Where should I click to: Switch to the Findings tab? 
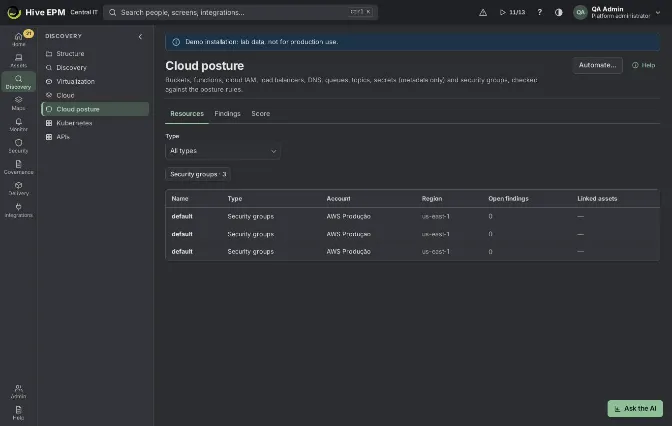coord(227,114)
